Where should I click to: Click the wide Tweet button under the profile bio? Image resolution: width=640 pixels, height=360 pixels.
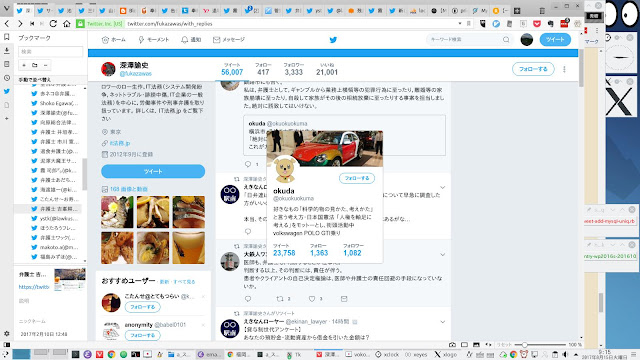point(153,171)
